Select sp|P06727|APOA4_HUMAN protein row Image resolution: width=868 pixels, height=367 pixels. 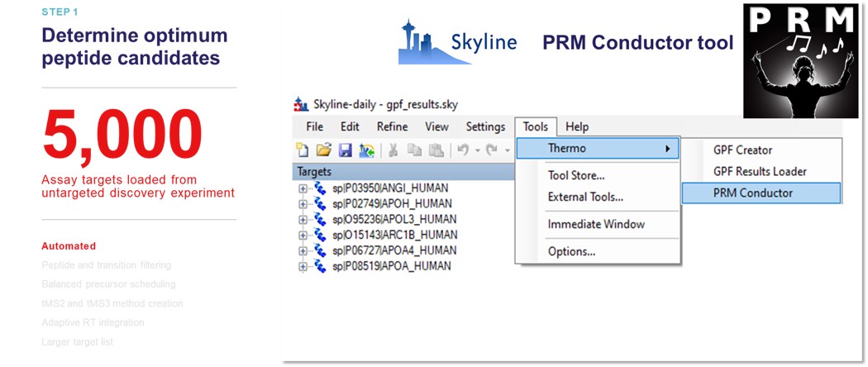click(x=394, y=250)
